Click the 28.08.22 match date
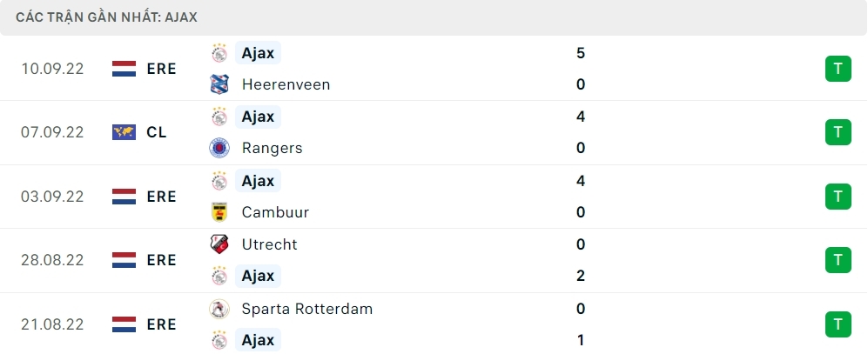 [x=52, y=260]
